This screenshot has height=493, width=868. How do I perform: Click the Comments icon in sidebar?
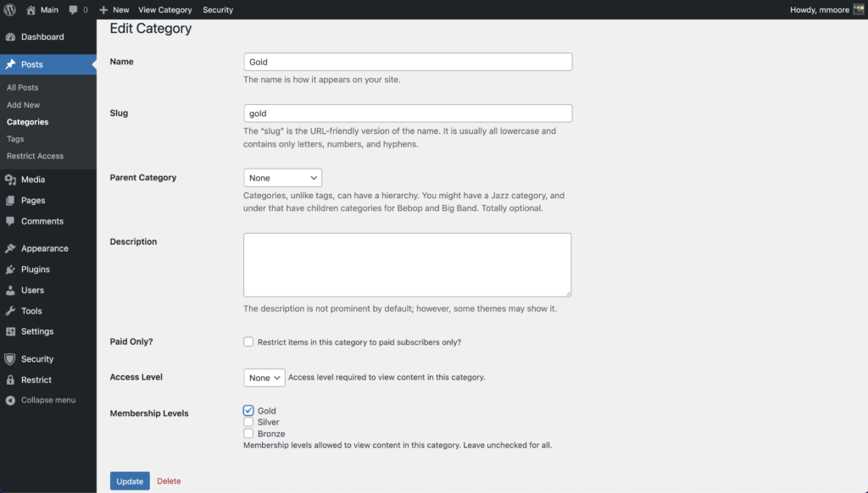[x=10, y=221]
